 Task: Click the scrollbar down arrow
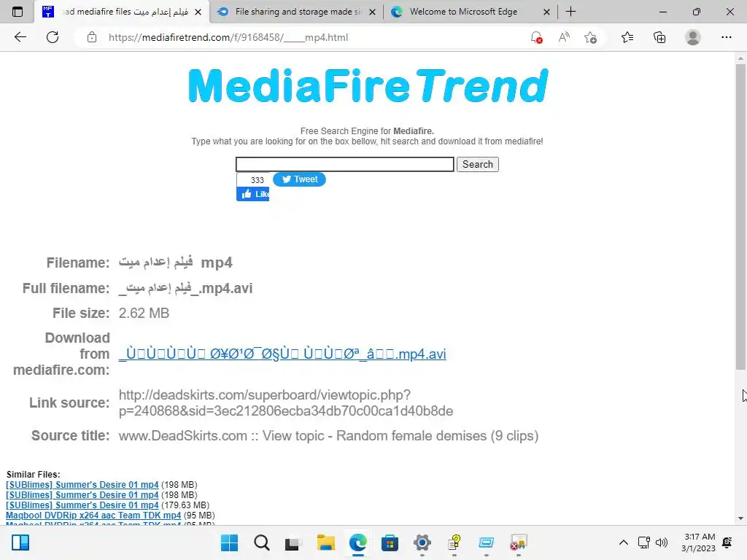[x=740, y=518]
